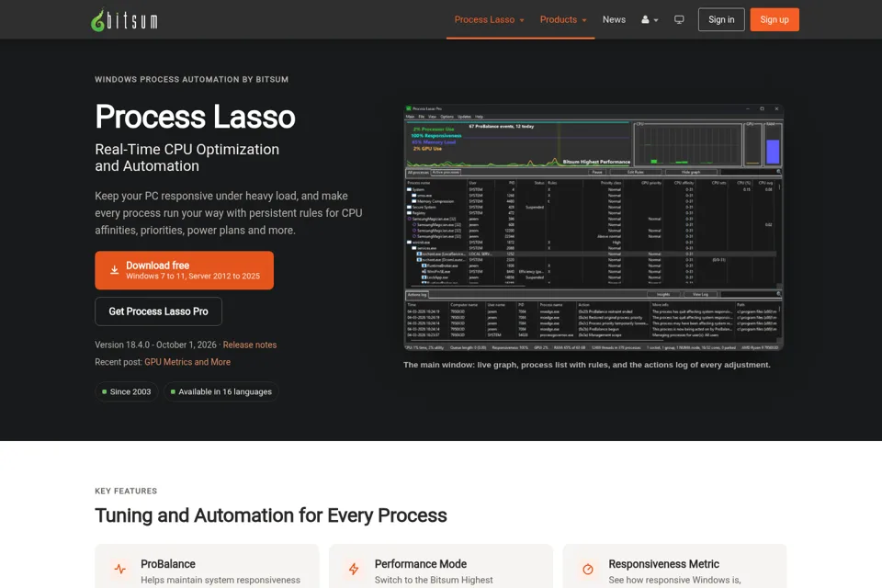Click the Responsiveness Metric gauge icon
This screenshot has height=588, width=882.
tap(588, 569)
